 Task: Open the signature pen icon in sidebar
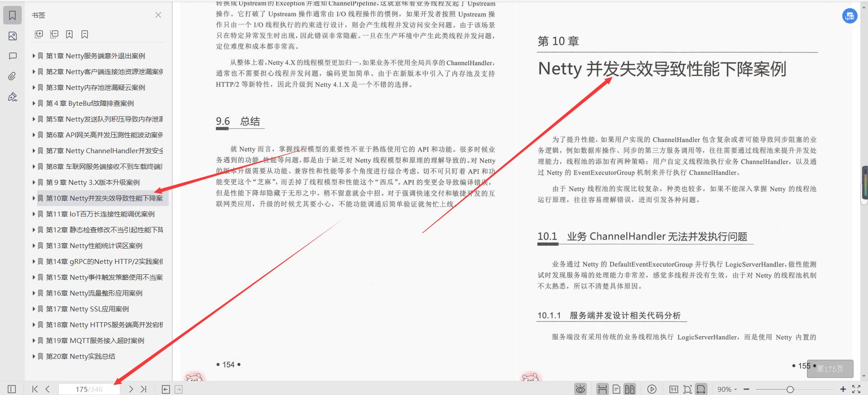point(12,97)
